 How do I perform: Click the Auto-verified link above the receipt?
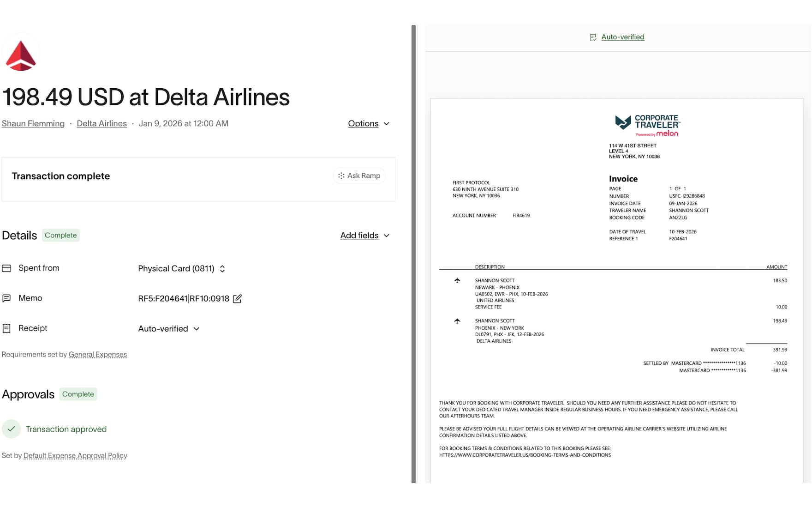point(623,37)
